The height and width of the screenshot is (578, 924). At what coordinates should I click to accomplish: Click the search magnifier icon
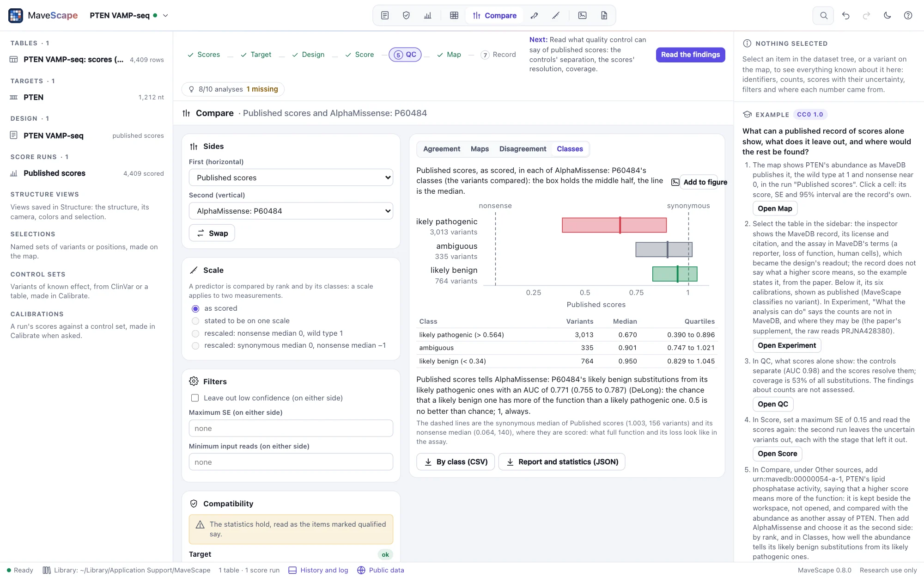823,15
